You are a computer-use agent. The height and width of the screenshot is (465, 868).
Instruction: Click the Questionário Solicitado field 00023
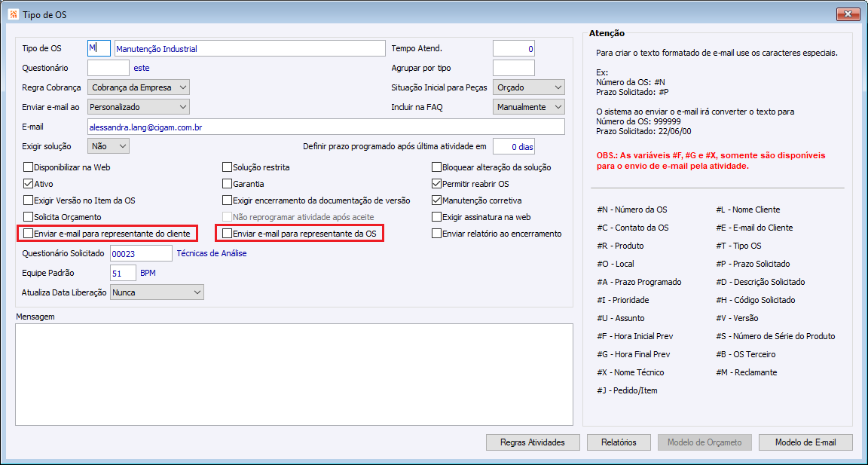click(x=141, y=253)
